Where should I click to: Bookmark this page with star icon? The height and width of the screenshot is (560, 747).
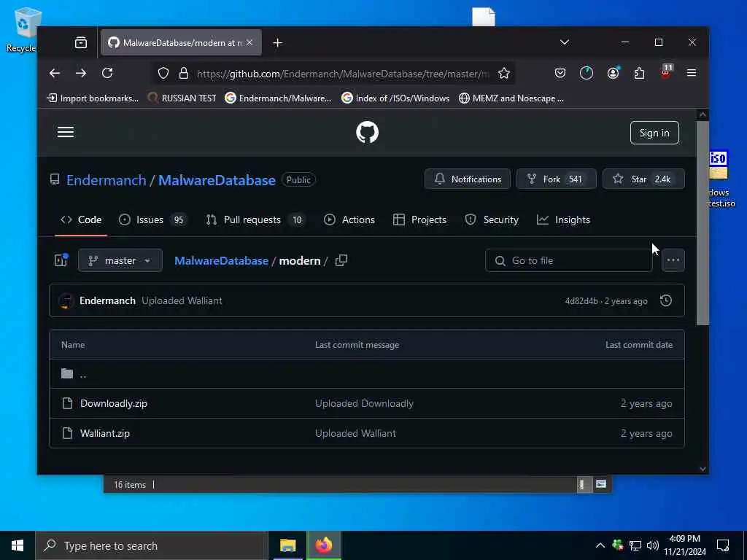(x=504, y=74)
